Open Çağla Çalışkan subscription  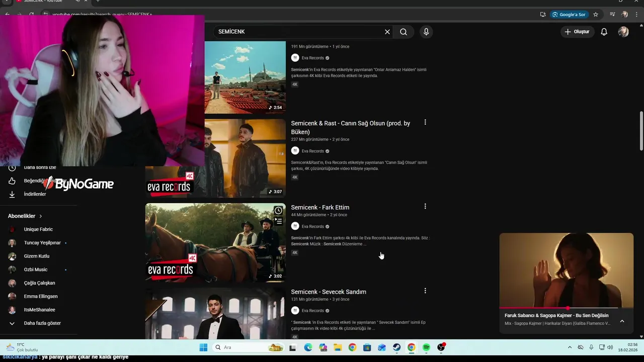tap(38, 283)
